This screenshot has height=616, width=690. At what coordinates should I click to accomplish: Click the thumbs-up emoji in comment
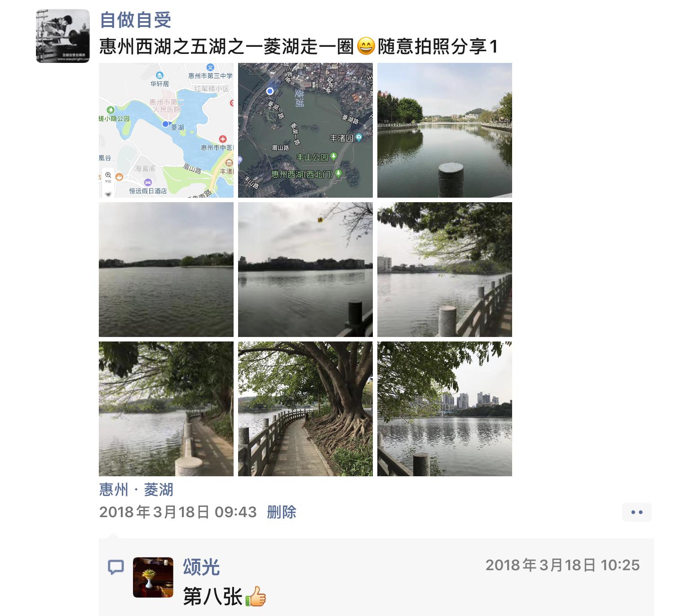256,597
